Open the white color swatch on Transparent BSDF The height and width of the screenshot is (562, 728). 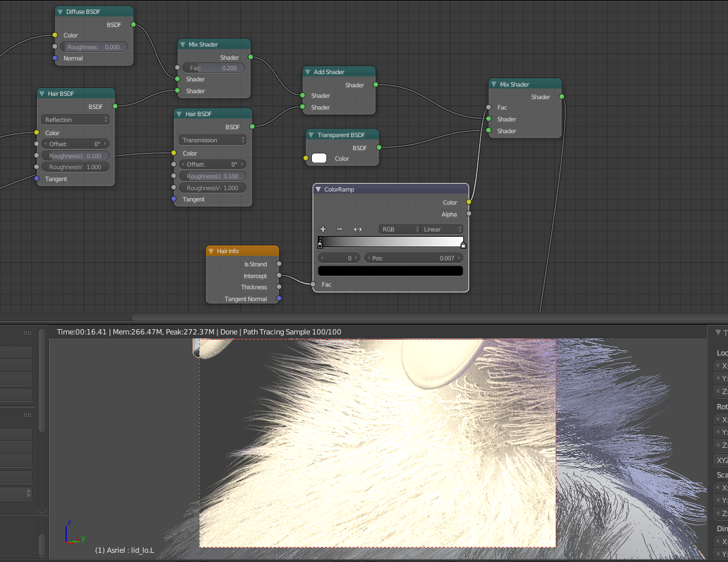pyautogui.click(x=319, y=158)
